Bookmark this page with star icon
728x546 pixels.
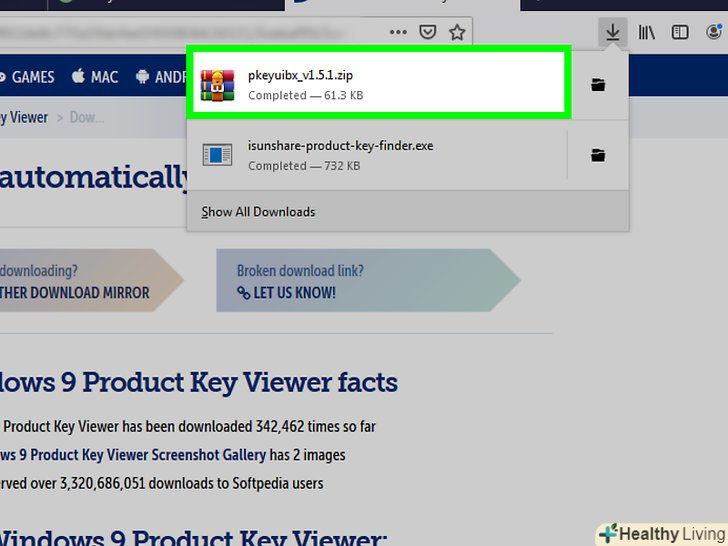pos(457,32)
